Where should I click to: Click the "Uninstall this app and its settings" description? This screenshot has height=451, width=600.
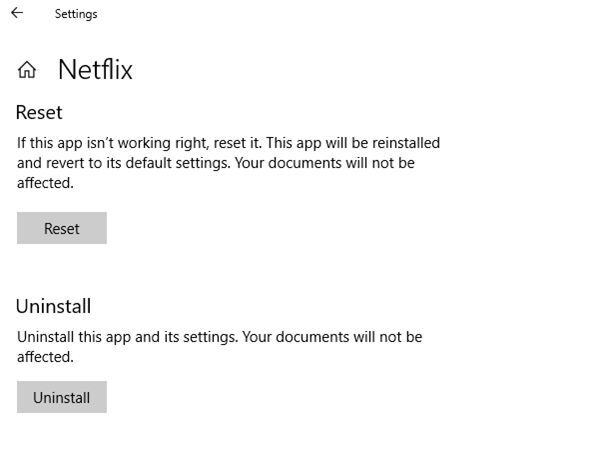[x=220, y=347]
